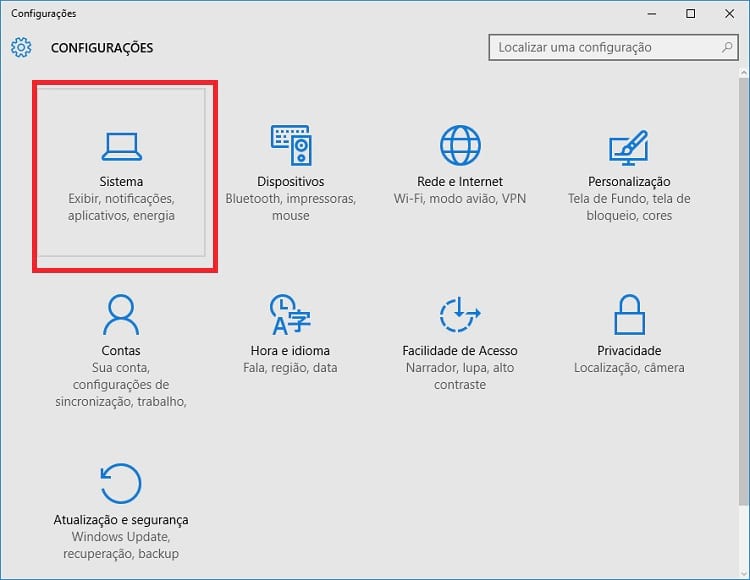Click the Facilidade de Acesso label
750x580 pixels.
460,350
